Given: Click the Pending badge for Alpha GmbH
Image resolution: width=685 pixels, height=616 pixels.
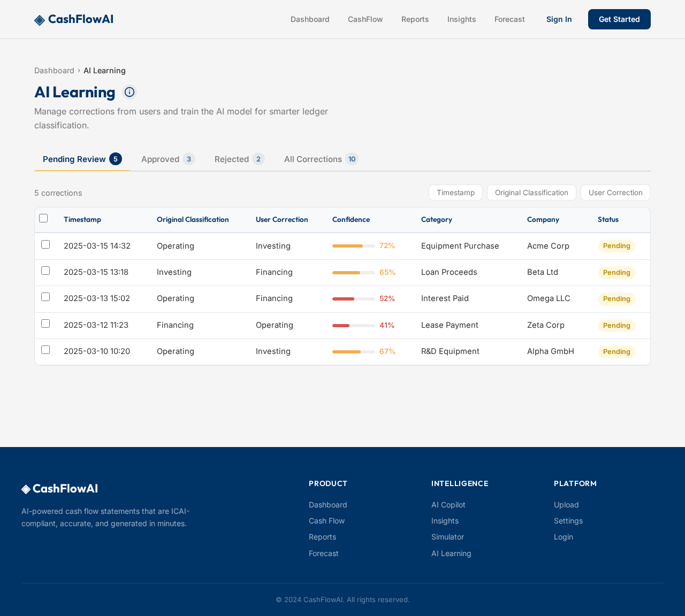Looking at the screenshot, I should point(616,352).
